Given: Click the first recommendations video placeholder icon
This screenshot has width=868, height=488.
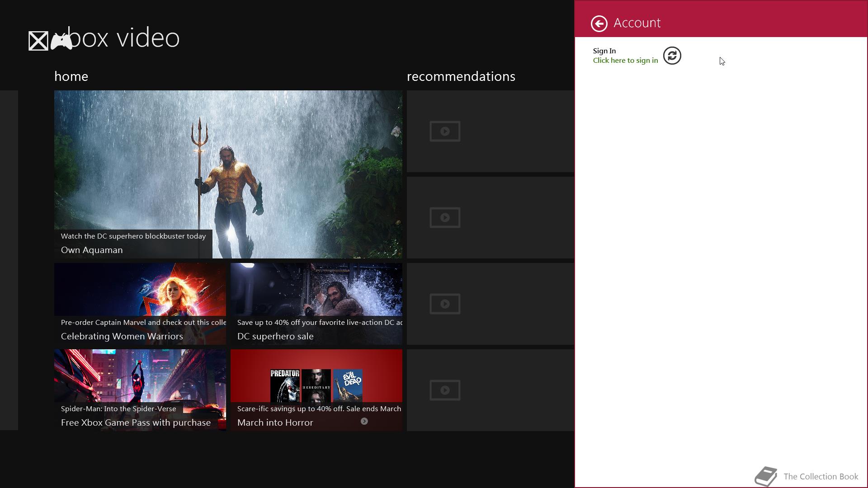Looking at the screenshot, I should pyautogui.click(x=445, y=131).
